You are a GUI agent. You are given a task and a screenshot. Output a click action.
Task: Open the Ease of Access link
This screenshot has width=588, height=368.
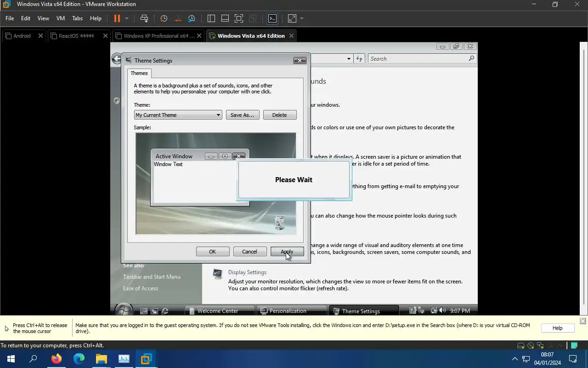(141, 288)
